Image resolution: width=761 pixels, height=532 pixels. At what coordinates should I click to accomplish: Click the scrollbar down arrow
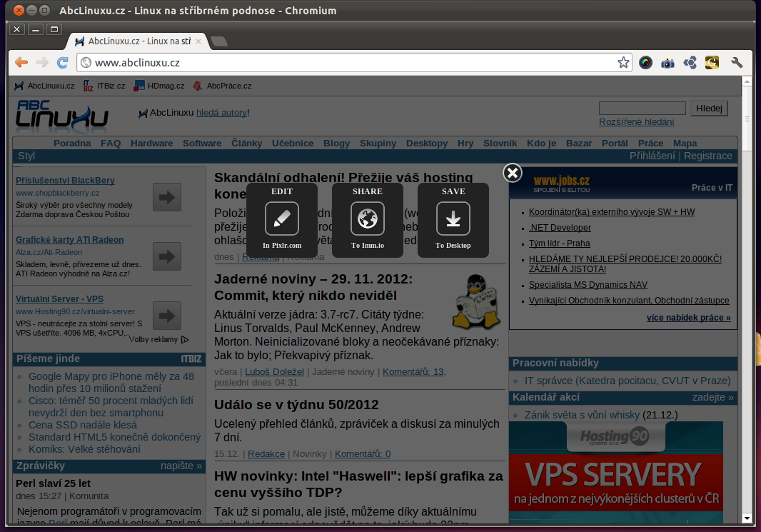point(747,518)
